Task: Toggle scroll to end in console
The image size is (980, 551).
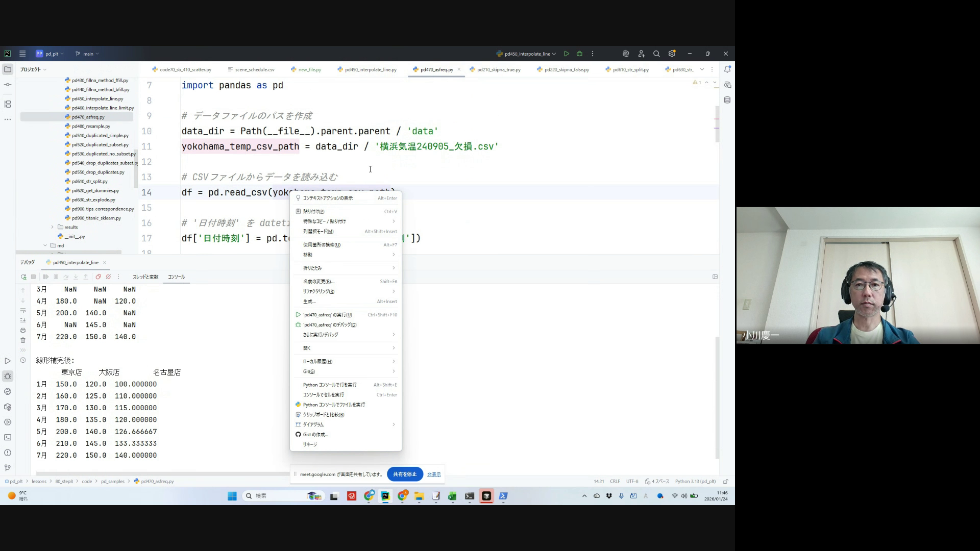Action: (x=23, y=320)
